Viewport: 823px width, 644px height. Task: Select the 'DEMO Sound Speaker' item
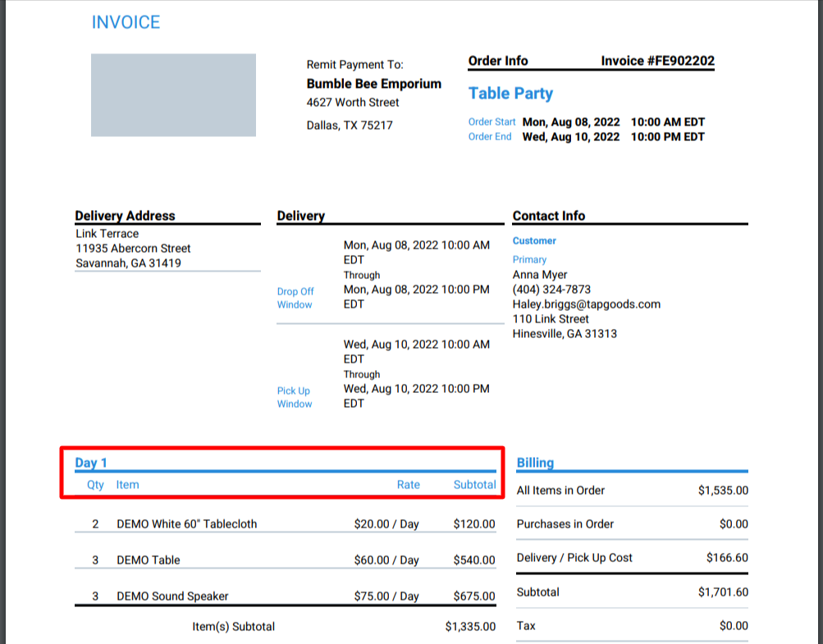[172, 596]
